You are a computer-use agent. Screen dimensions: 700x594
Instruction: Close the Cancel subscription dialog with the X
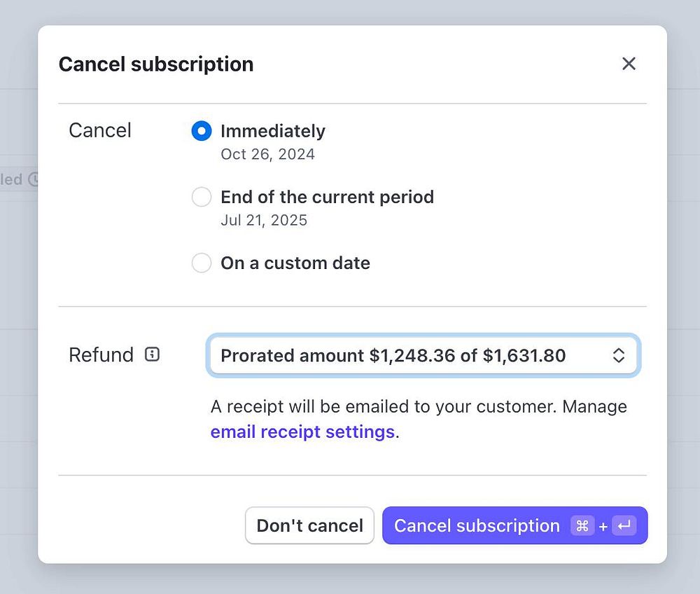point(629,64)
